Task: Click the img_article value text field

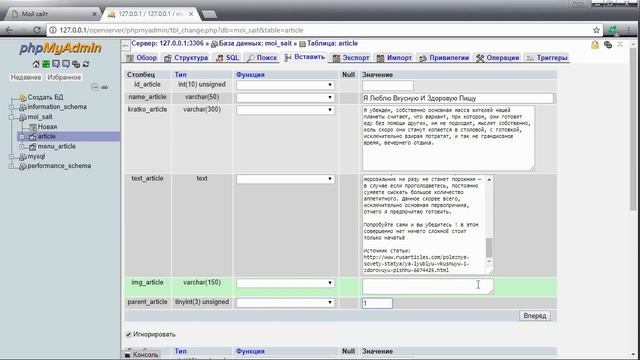Action: [428, 286]
